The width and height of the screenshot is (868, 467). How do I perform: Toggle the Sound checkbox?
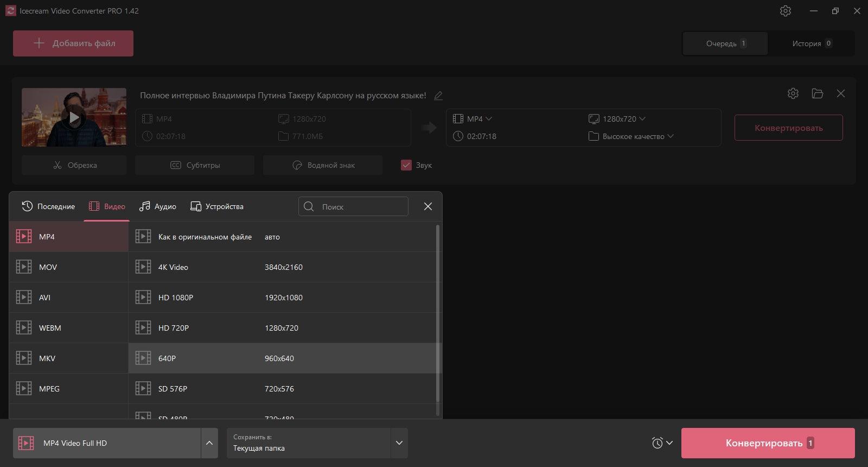pos(406,165)
